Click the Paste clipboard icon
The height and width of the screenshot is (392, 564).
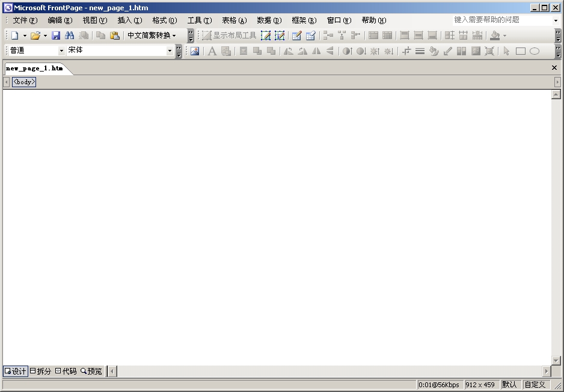pyautogui.click(x=114, y=35)
